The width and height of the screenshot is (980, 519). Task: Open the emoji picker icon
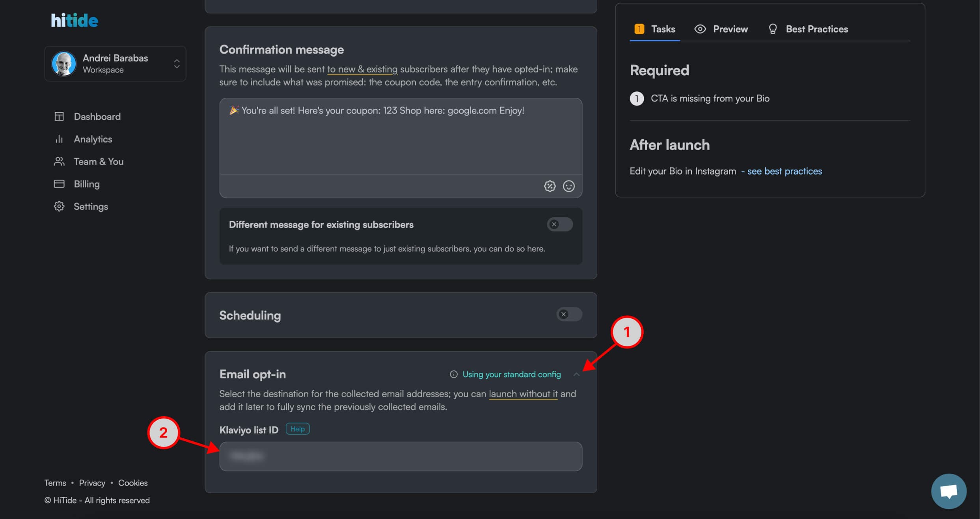(x=568, y=186)
